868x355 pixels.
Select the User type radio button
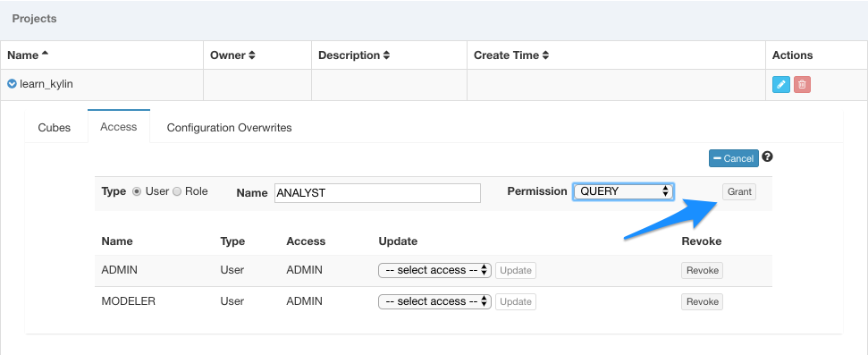[x=137, y=191]
